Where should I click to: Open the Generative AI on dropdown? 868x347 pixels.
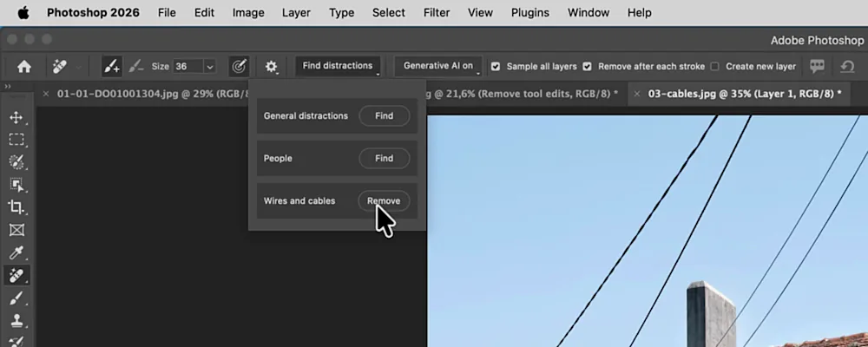[438, 66]
